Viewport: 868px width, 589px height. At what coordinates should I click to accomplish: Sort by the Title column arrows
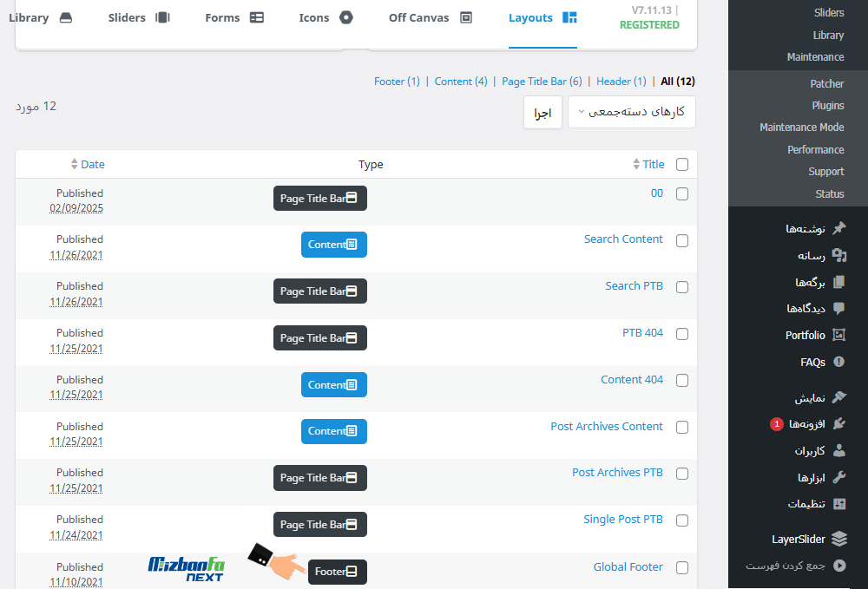pos(636,164)
